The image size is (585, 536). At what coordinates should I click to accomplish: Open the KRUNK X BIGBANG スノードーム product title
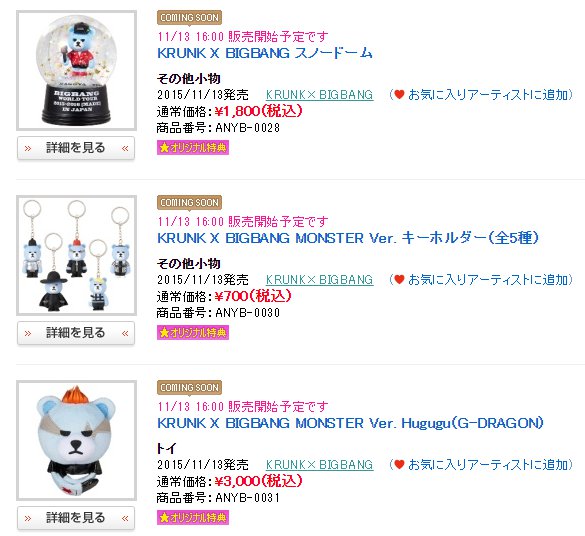pos(265,53)
